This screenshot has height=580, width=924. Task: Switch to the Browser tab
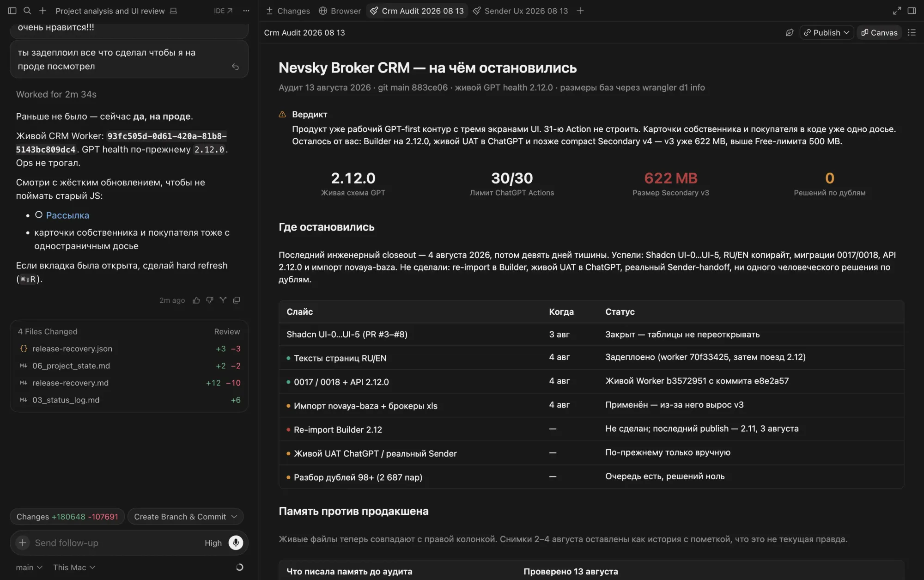pyautogui.click(x=340, y=11)
